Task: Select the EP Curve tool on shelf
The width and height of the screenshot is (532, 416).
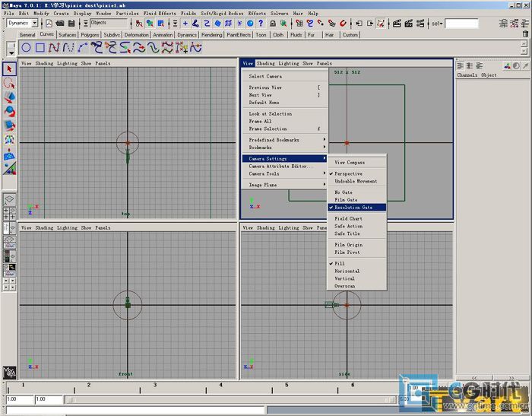Action: pyautogui.click(x=68, y=48)
